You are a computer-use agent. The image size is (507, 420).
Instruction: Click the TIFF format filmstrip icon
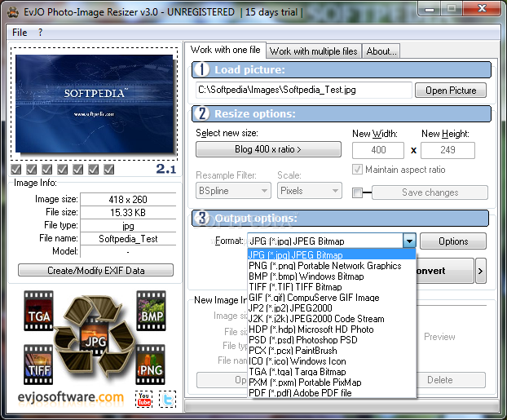(x=38, y=365)
